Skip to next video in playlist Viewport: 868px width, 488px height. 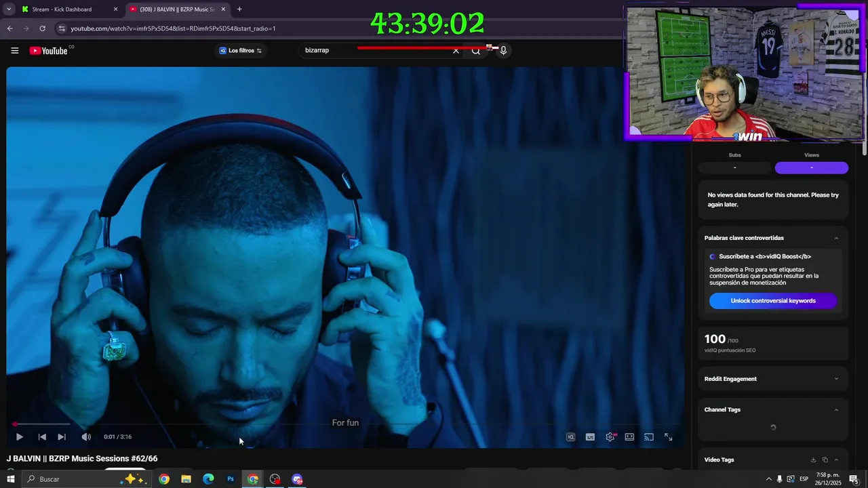point(62,437)
